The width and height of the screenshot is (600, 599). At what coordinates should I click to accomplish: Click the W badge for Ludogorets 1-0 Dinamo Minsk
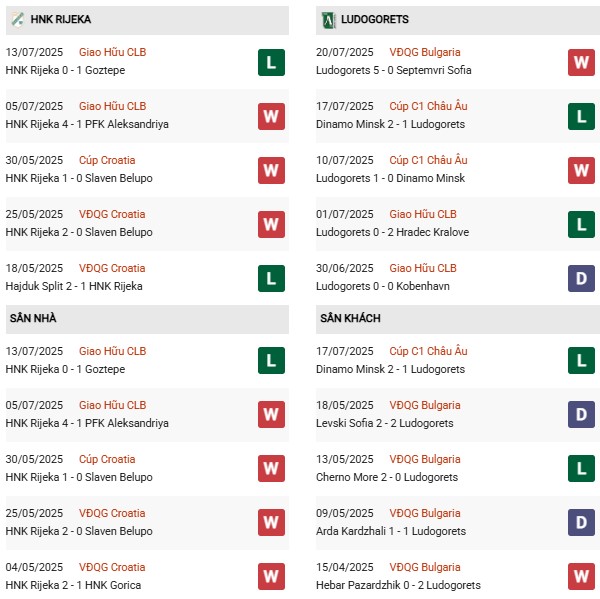coord(581,170)
